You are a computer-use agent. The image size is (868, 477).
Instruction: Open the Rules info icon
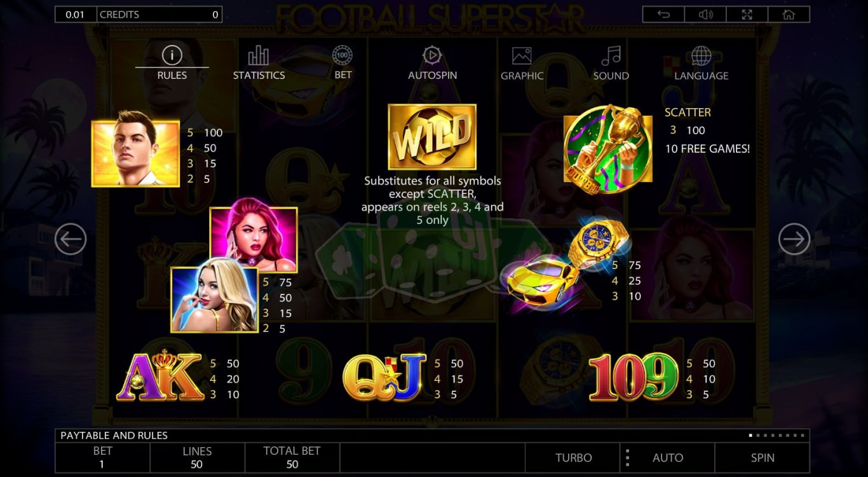tap(172, 55)
